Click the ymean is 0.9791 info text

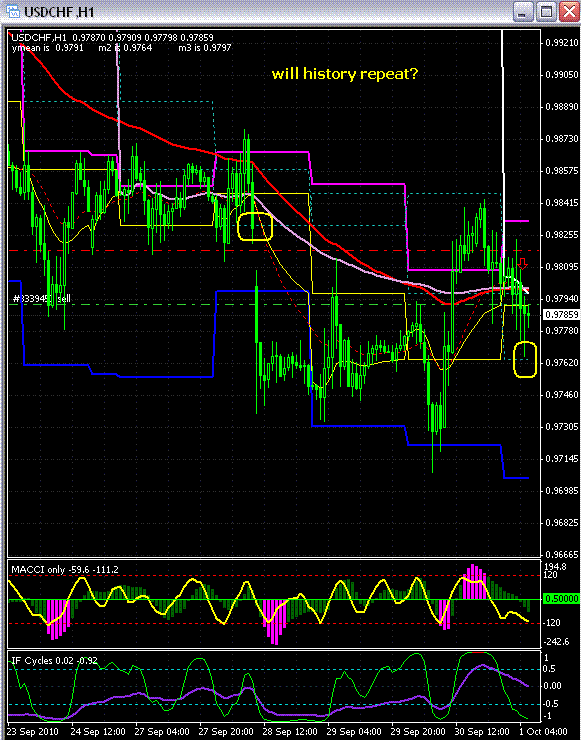[47, 48]
